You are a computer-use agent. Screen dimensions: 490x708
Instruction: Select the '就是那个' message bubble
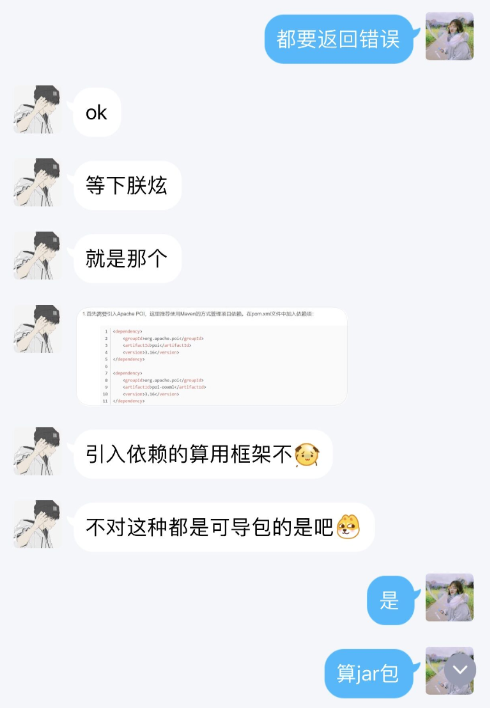[x=127, y=259]
